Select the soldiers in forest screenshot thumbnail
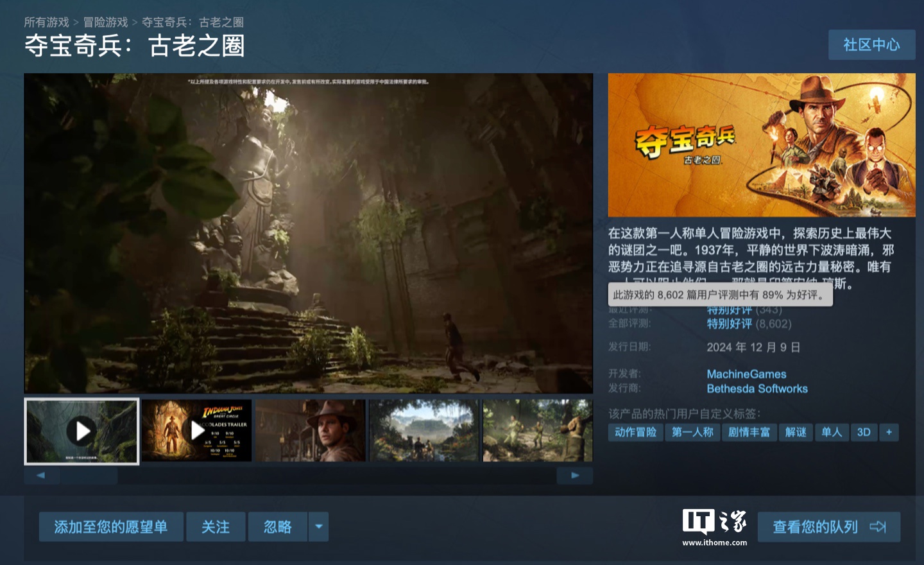924x565 pixels. click(538, 430)
